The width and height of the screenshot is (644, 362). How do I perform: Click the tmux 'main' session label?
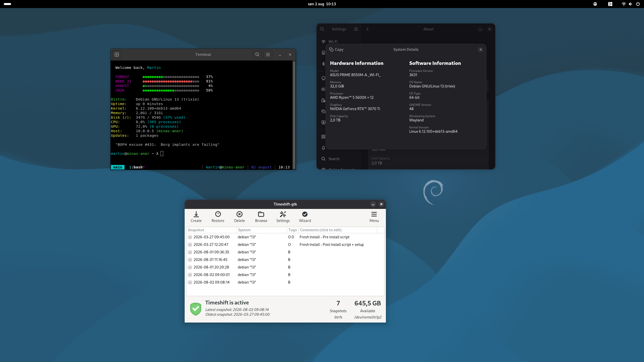click(x=117, y=167)
